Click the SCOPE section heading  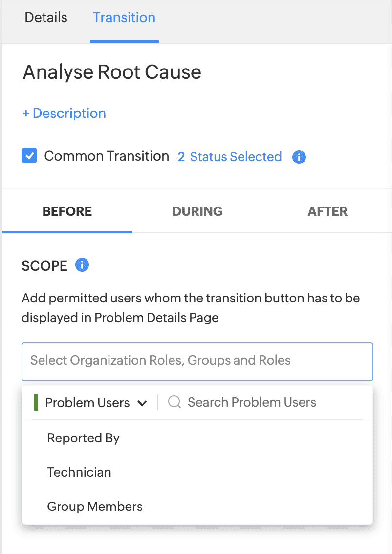pos(44,266)
